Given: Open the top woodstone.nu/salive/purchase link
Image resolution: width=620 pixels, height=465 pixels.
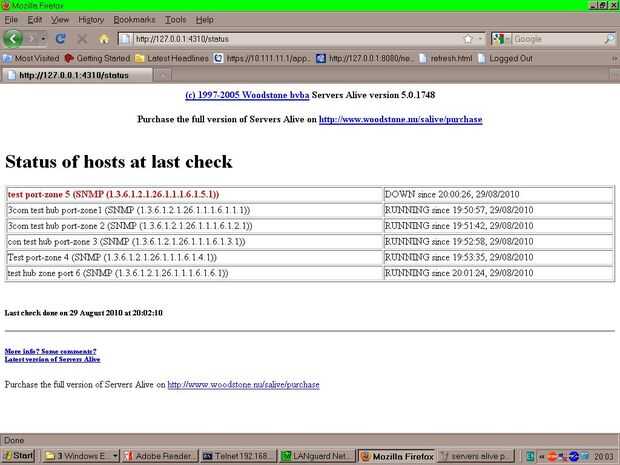Looking at the screenshot, I should pyautogui.click(x=401, y=119).
